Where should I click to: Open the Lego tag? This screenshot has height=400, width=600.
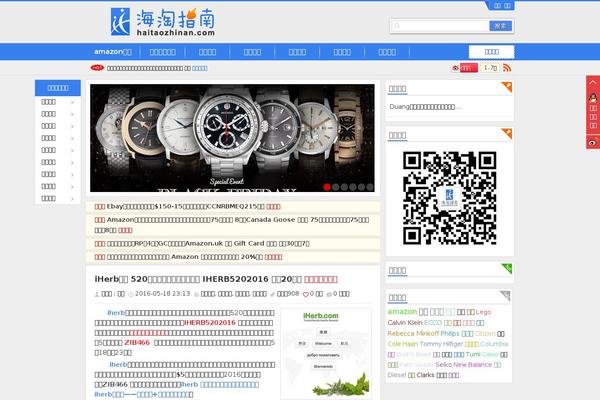pos(483,312)
